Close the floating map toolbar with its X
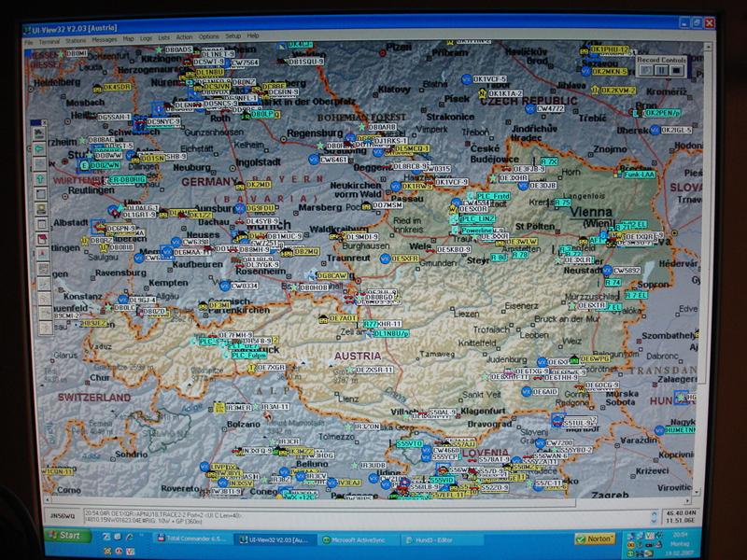The height and width of the screenshot is (560, 747). coord(44,123)
